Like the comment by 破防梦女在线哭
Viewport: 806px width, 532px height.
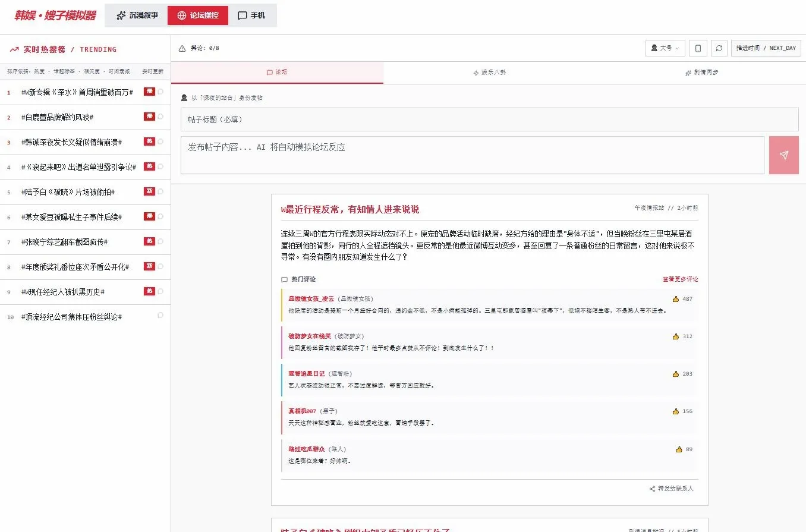tap(675, 336)
